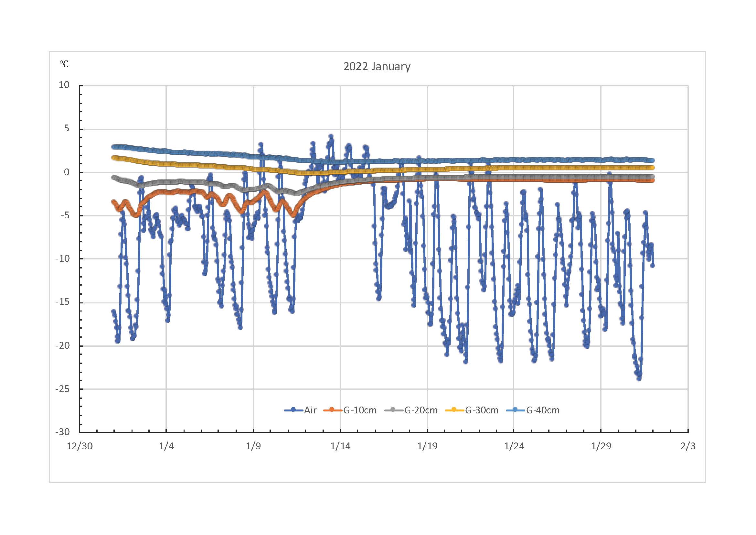Click the y-axis label 10
The height and width of the screenshot is (535, 756).
[64, 85]
